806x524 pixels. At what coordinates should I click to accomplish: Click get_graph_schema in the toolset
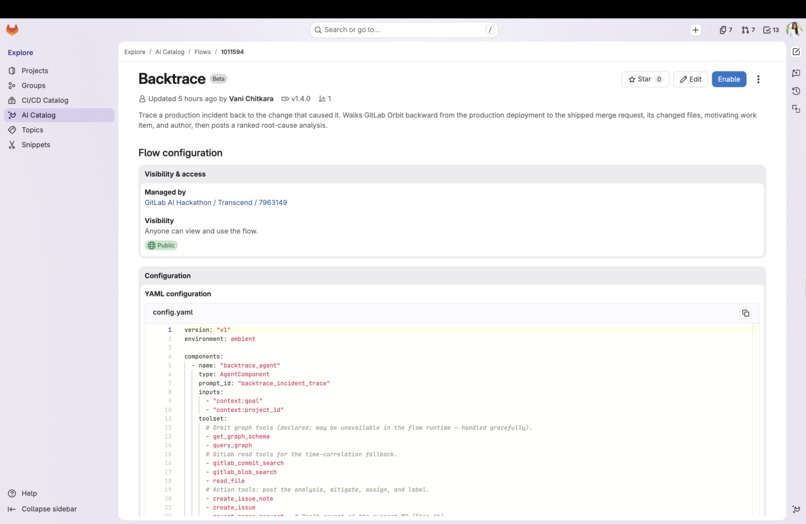[x=241, y=437]
